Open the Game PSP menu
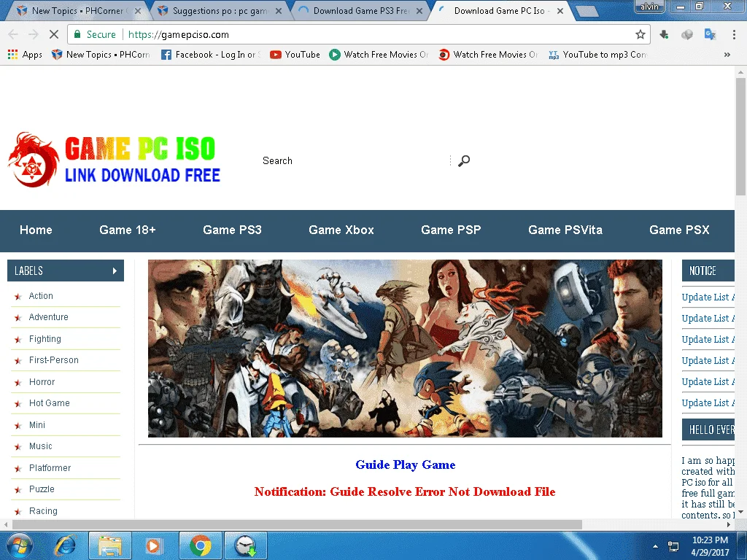Screen dimensions: 747x560 pos(451,230)
